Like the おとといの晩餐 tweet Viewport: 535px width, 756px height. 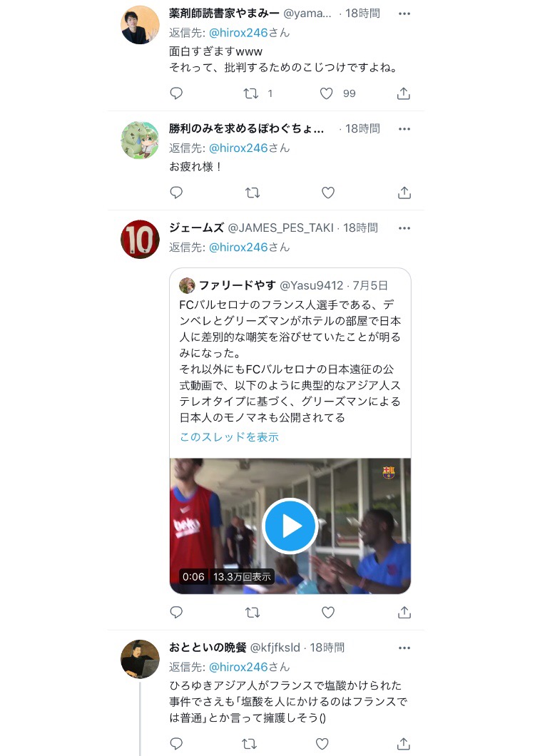(322, 743)
